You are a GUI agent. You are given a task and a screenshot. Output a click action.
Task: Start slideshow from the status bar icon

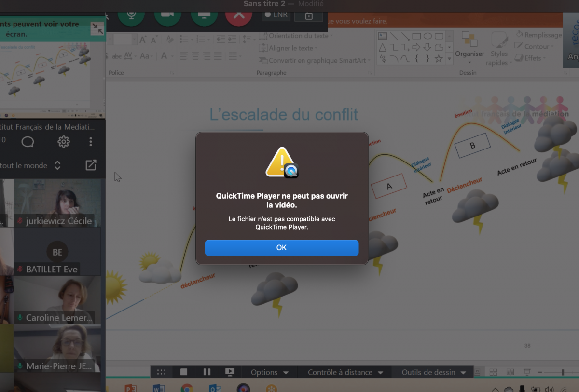pos(527,372)
